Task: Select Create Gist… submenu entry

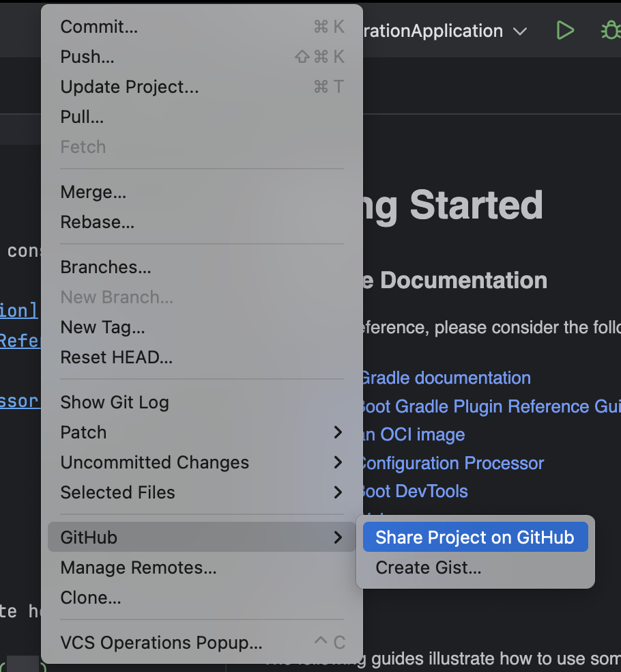Action: 476,568
